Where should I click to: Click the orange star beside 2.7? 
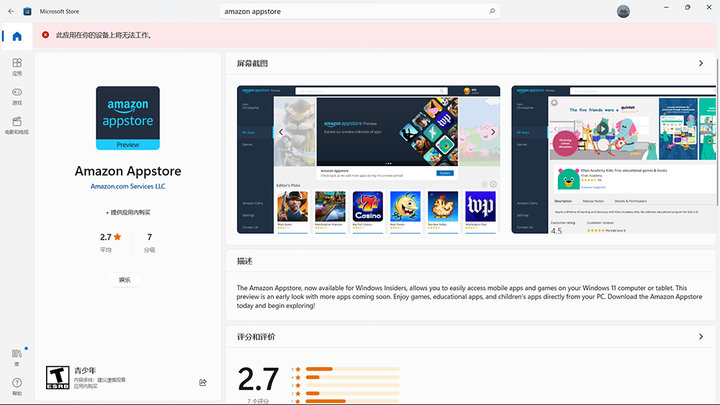pyautogui.click(x=118, y=236)
